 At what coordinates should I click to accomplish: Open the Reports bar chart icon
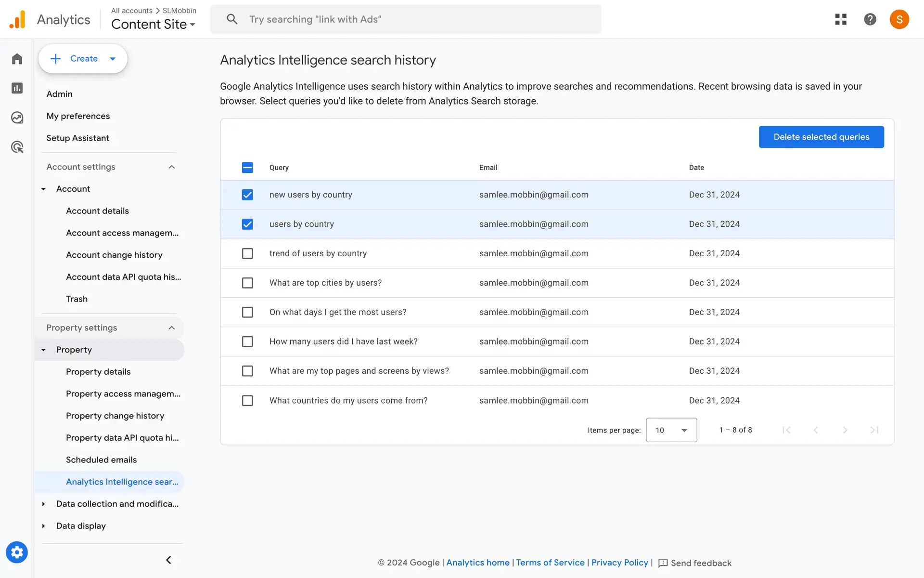(x=17, y=88)
